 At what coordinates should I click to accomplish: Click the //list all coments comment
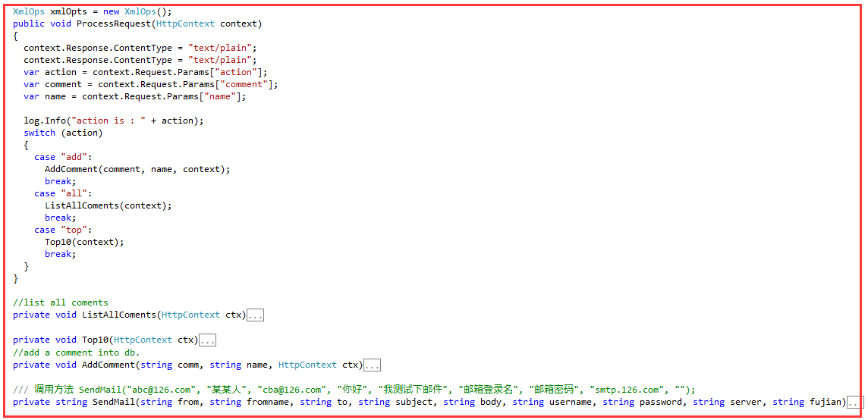point(61,302)
